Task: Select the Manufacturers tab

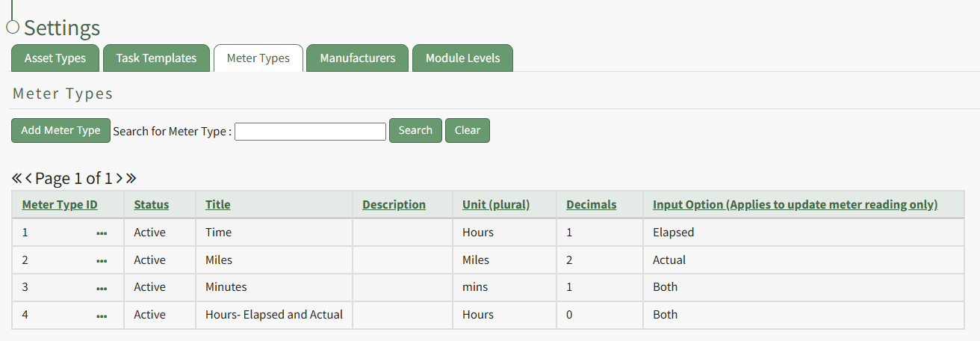Action: pyautogui.click(x=357, y=58)
